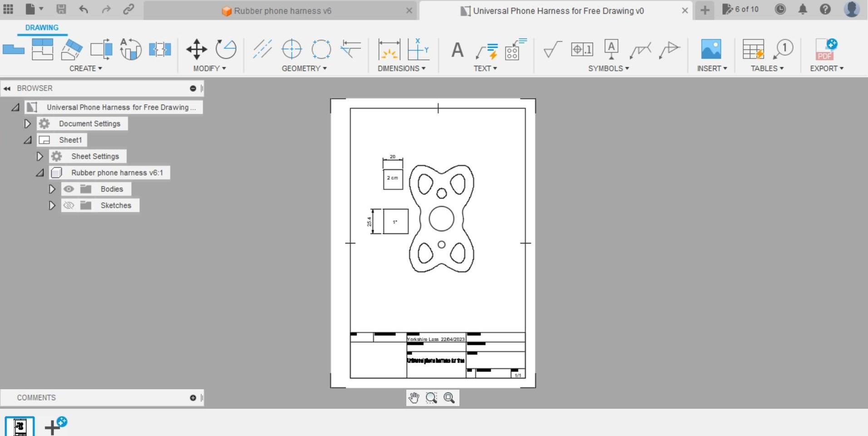Select the Base View tool

[x=14, y=49]
